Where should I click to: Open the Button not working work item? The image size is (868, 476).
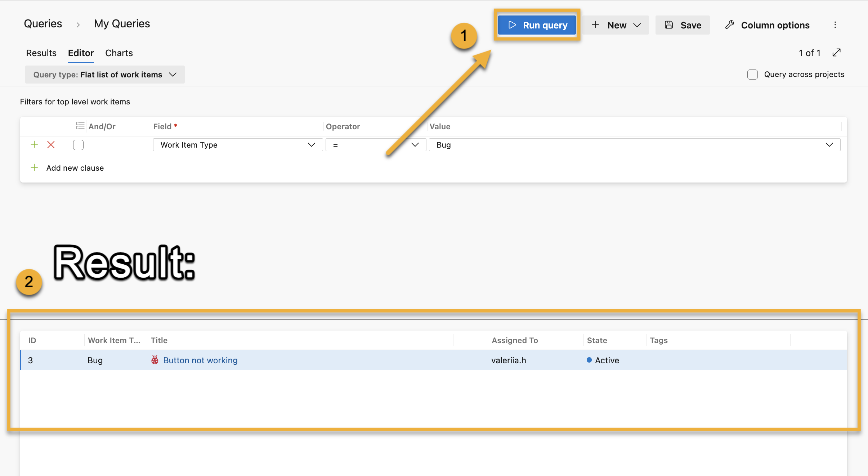pyautogui.click(x=200, y=360)
